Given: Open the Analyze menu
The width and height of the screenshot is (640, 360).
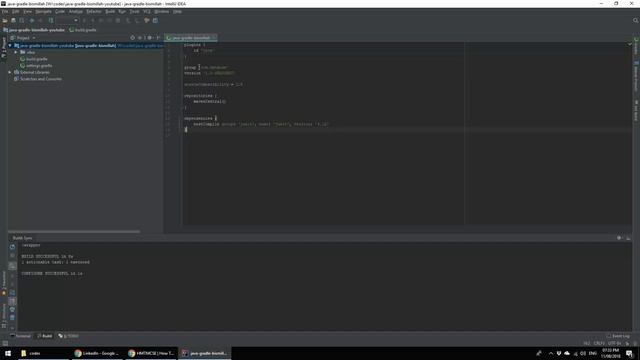Looking at the screenshot, I should [x=76, y=11].
